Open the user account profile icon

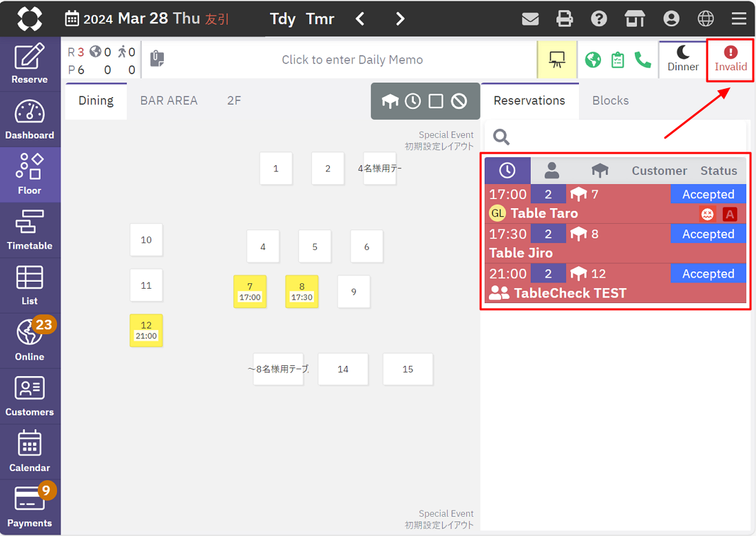click(671, 19)
